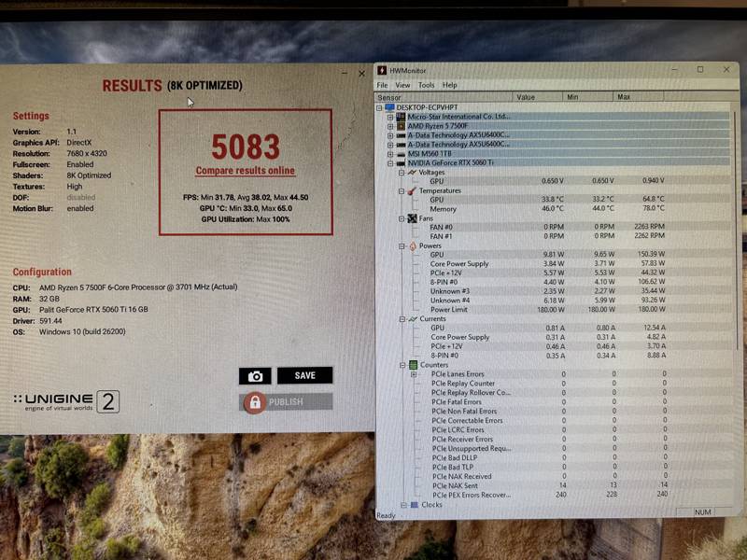Viewport: 747px width, 560px height.
Task: Select the Temperatures thermometer icon
Action: point(412,190)
